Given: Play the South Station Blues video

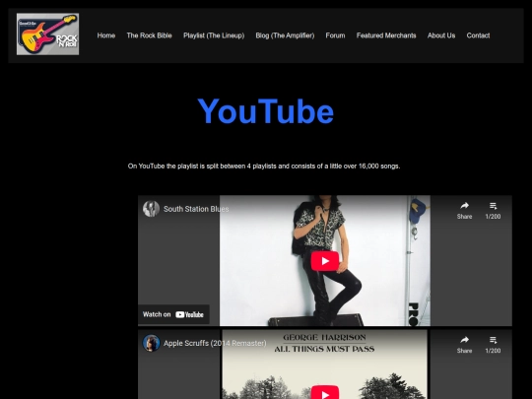Looking at the screenshot, I should pos(325,261).
